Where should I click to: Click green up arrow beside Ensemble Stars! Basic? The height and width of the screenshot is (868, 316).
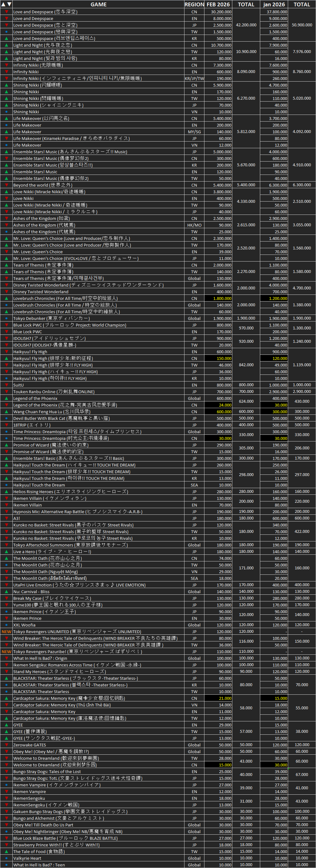click(6, 459)
